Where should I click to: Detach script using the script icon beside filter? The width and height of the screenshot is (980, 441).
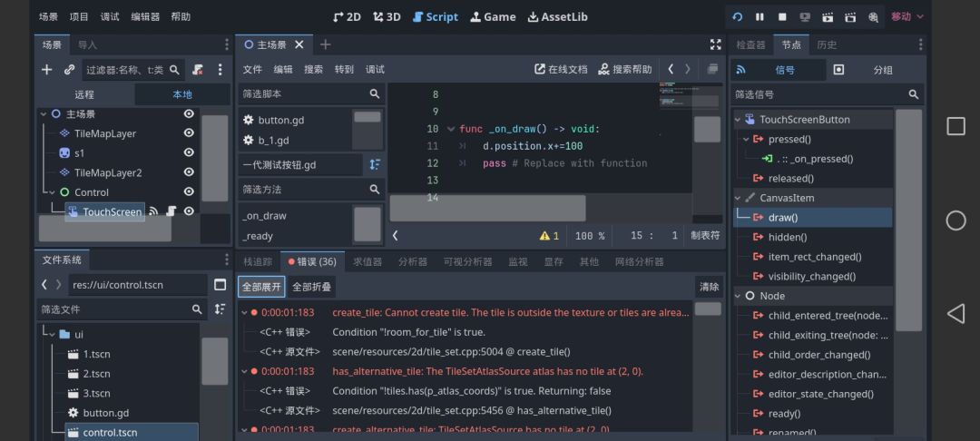198,70
